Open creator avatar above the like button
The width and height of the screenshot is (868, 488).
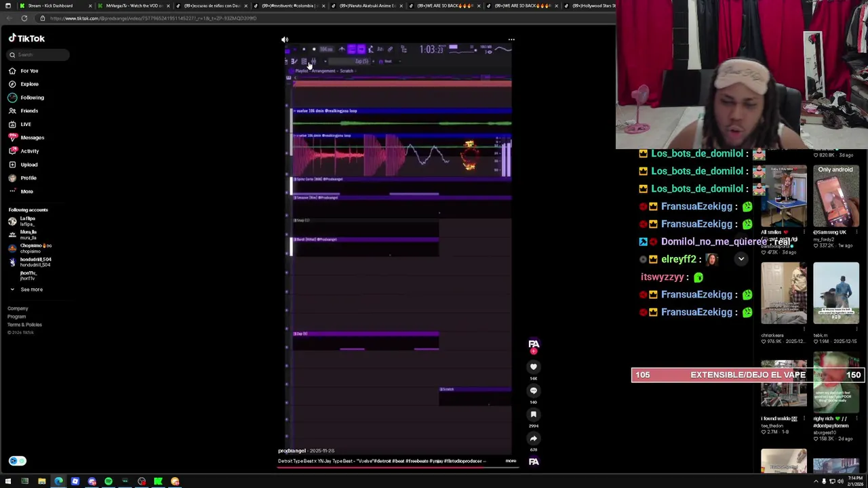click(x=534, y=344)
